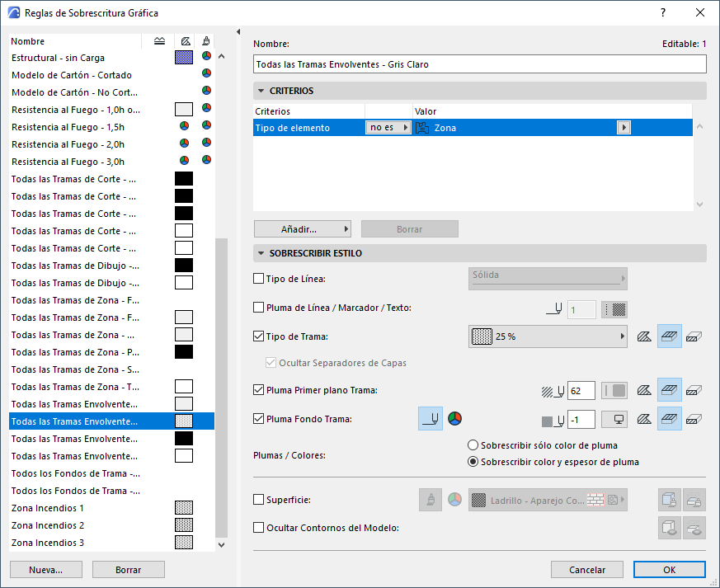Screen dimensions: 720x588
Task: Click the help question mark button
Action: pos(662,13)
